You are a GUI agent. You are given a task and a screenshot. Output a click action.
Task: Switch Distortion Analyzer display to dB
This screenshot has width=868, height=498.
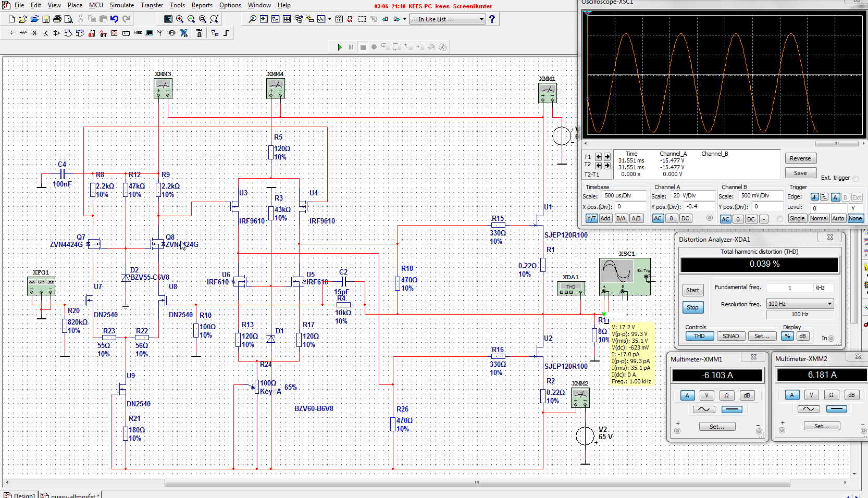point(803,336)
